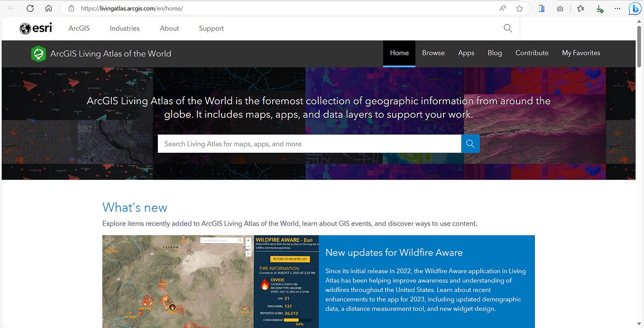The image size is (644, 328).
Task: Toggle this page as a favorite with the star
Action: point(519,8)
